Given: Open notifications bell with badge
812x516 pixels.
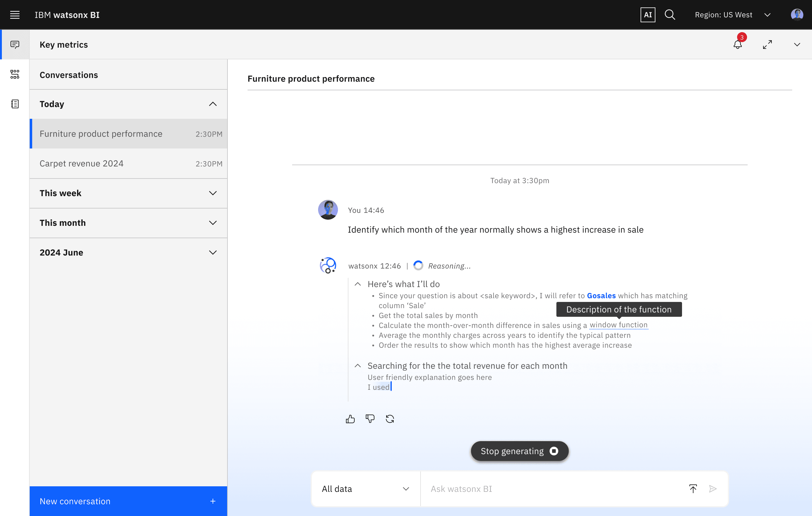Looking at the screenshot, I should [738, 44].
